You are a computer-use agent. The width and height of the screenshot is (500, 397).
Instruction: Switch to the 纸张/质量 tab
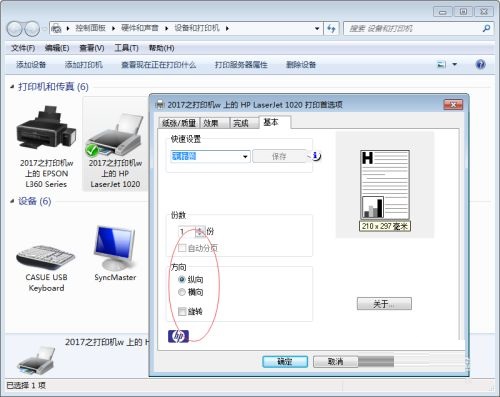pos(179,123)
